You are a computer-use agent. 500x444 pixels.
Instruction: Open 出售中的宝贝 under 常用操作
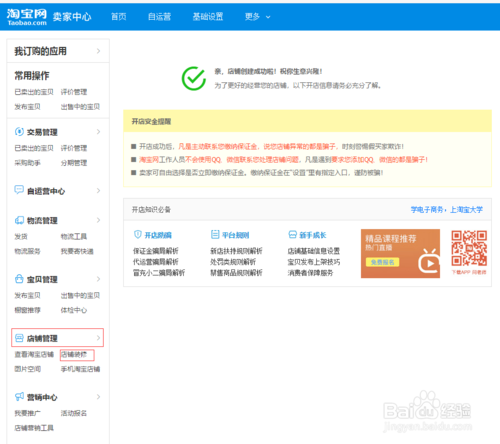click(80, 107)
